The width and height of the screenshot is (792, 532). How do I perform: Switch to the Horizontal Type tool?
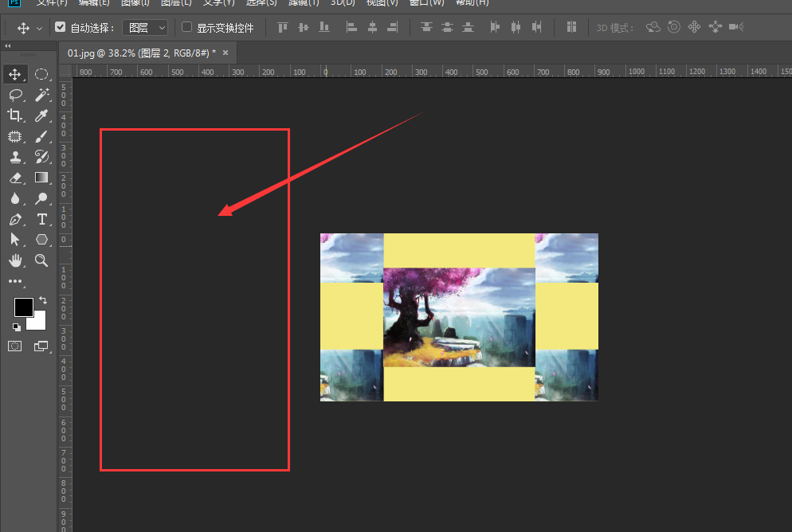click(x=41, y=219)
